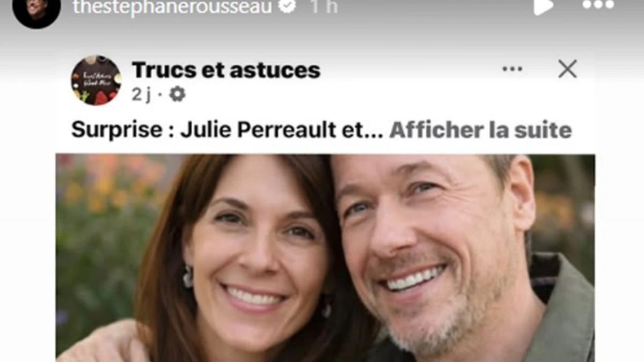644x362 pixels.
Task: Open the Trucs et astuces page avatar
Action: point(96,80)
